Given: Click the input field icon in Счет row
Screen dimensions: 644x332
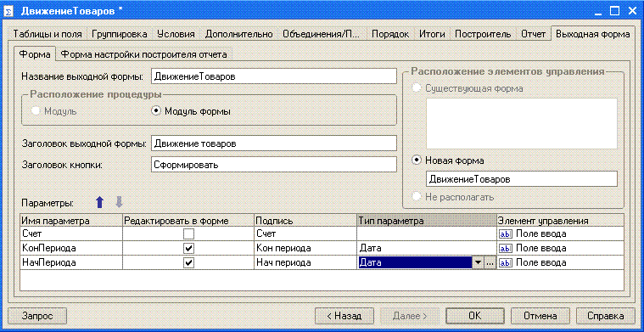Looking at the screenshot, I should 505,234.
